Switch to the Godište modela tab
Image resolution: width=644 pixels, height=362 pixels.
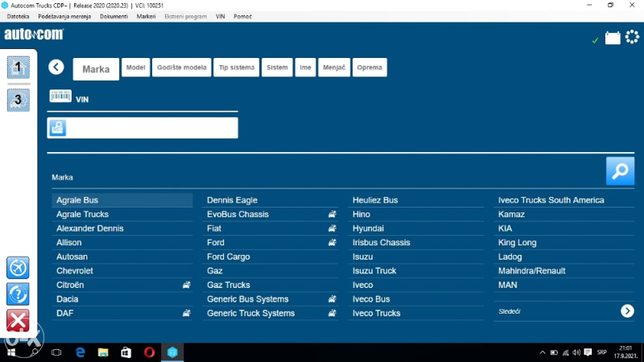[182, 68]
